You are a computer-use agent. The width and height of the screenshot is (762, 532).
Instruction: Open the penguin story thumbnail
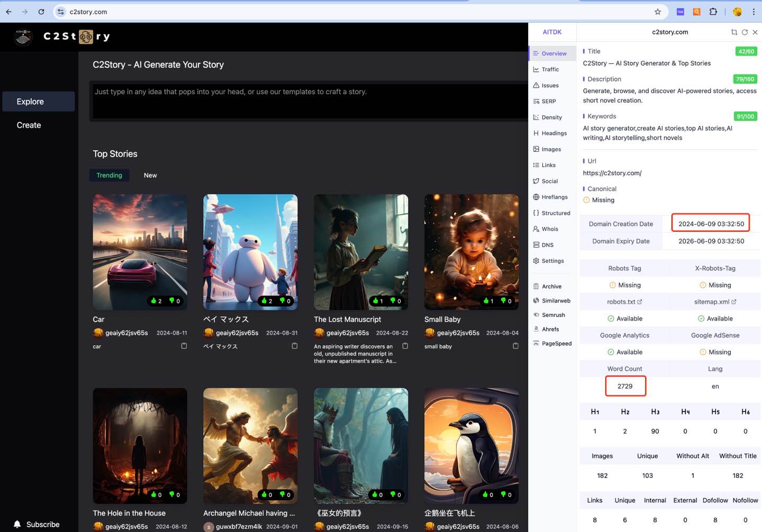point(471,446)
